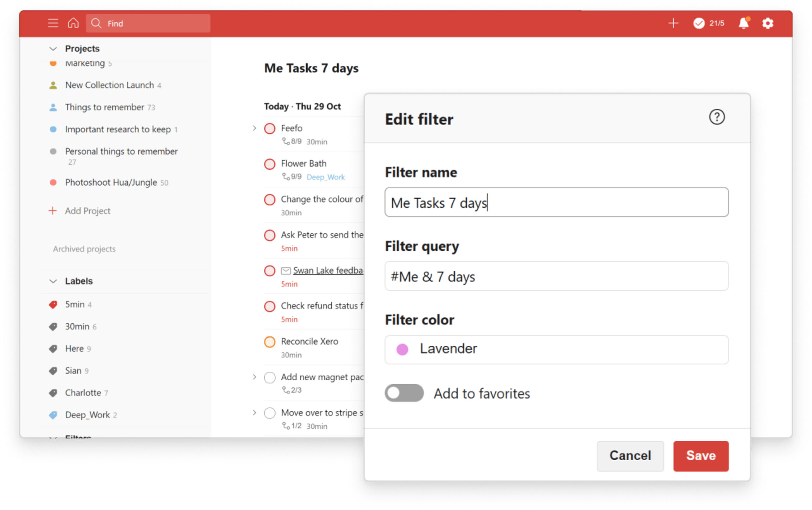
Task: Click the magnifier search icon
Action: (x=96, y=23)
